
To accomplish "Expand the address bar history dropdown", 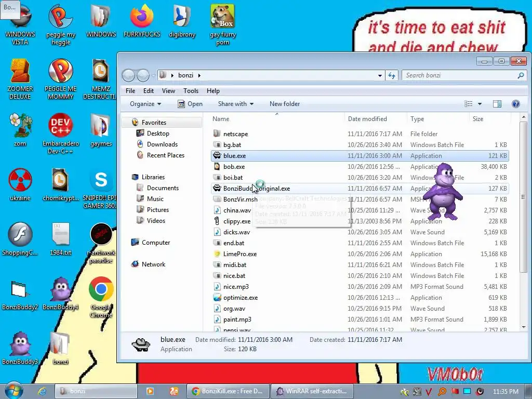I will [x=380, y=75].
